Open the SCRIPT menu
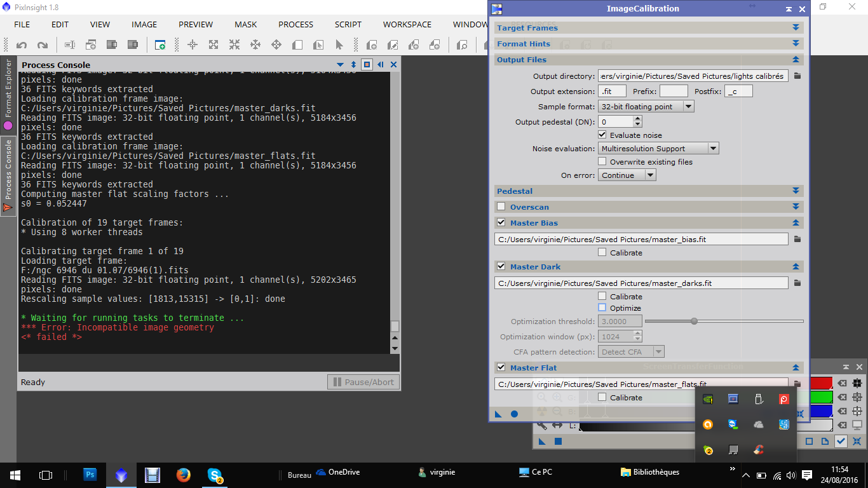The width and height of the screenshot is (868, 488). (348, 25)
